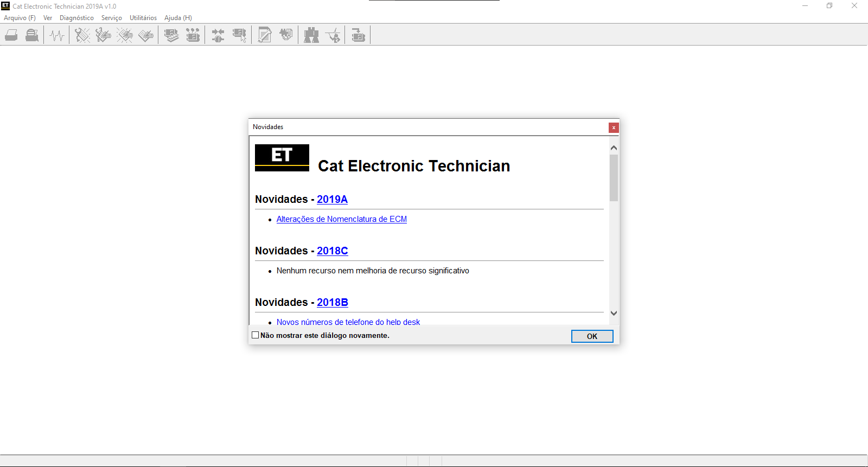
Task: Click the 2018C version link
Action: [332, 251]
